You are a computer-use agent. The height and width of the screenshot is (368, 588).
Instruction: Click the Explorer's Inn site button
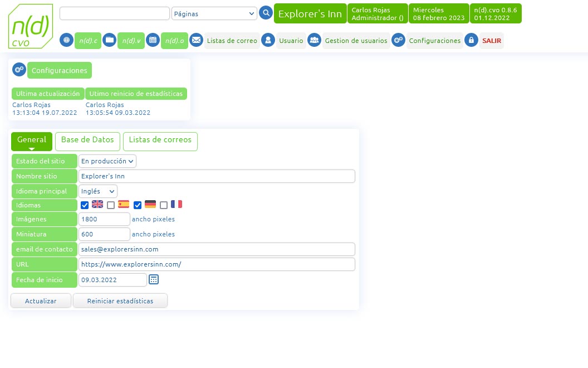pos(310,13)
